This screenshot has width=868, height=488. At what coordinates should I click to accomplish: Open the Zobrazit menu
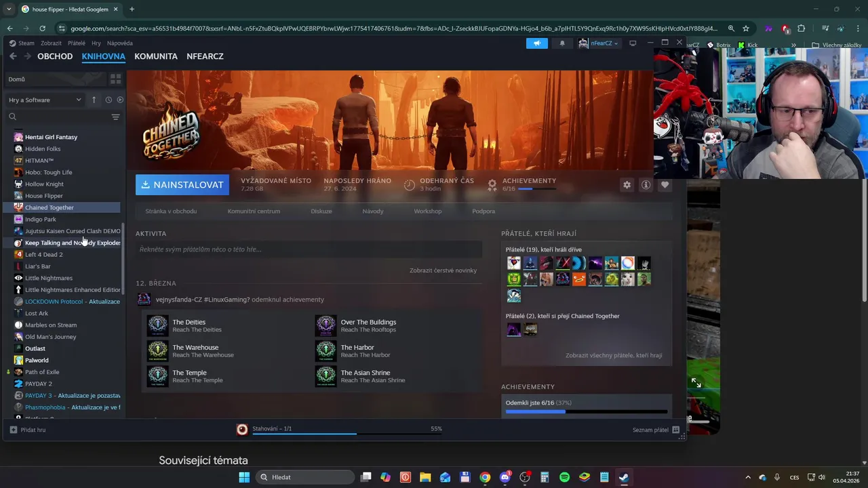coord(51,43)
